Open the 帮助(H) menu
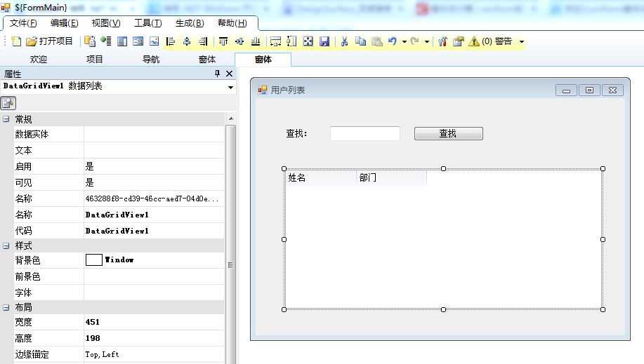Image resolution: width=644 pixels, height=364 pixels. pos(232,23)
